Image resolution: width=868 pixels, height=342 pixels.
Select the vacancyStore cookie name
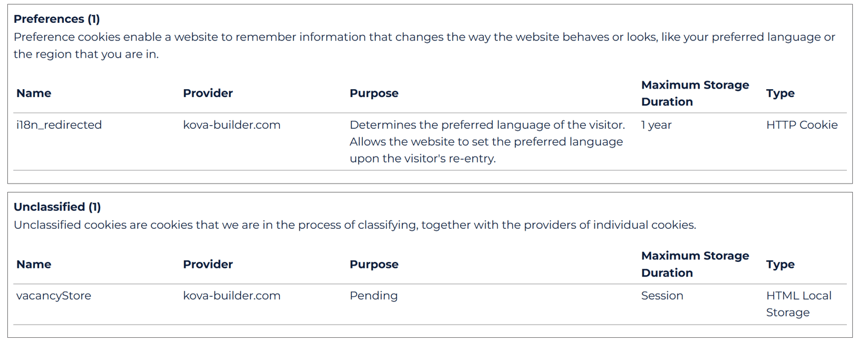coord(54,296)
